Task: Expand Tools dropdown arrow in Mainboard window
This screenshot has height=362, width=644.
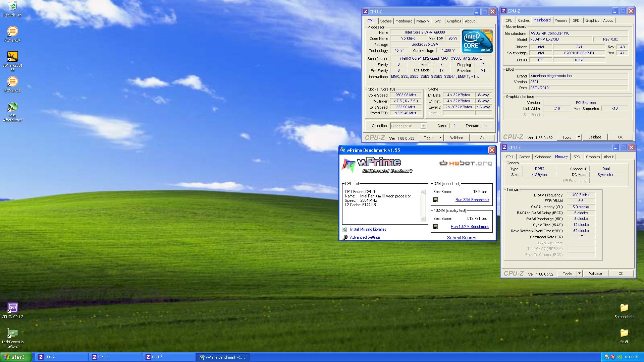Action: coord(579,137)
